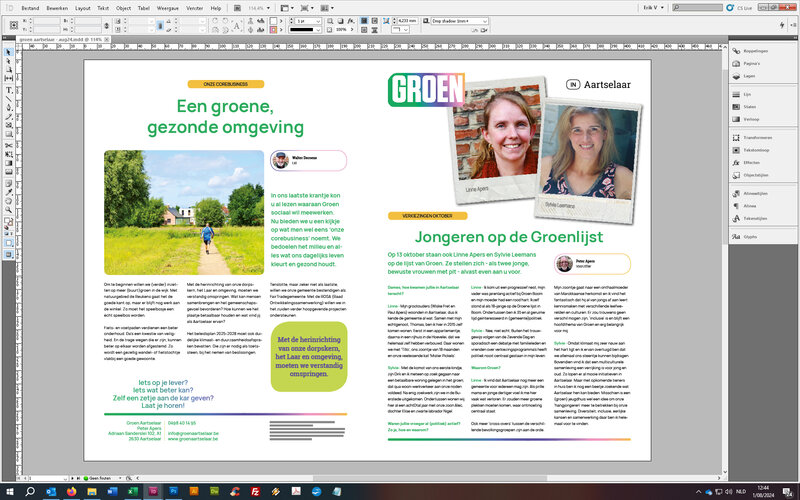Open the Weergave menu
Image resolution: width=800 pixels, height=500 pixels.
click(x=167, y=8)
